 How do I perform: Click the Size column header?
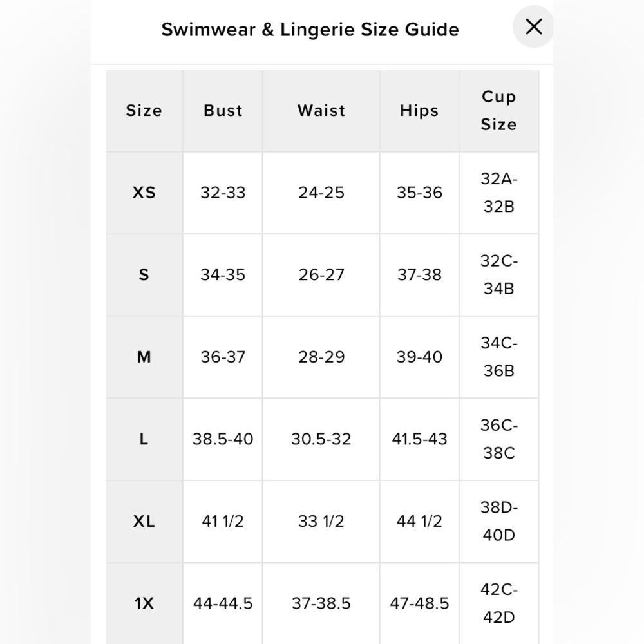(x=144, y=111)
